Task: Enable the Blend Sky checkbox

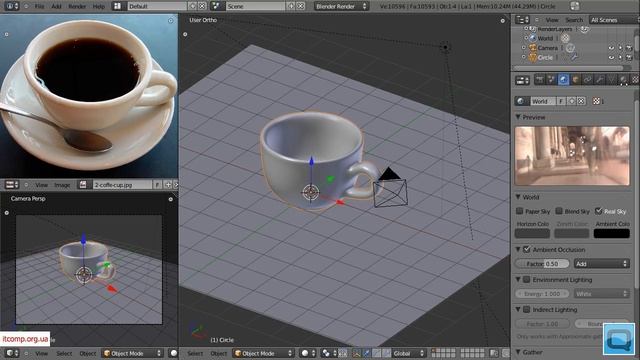Action: 559,211
